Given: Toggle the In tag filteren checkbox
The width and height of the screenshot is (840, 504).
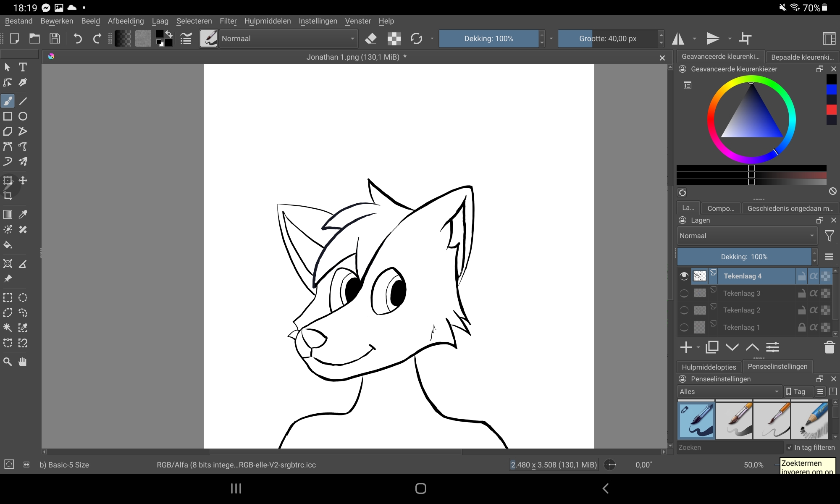Looking at the screenshot, I should coord(789,448).
